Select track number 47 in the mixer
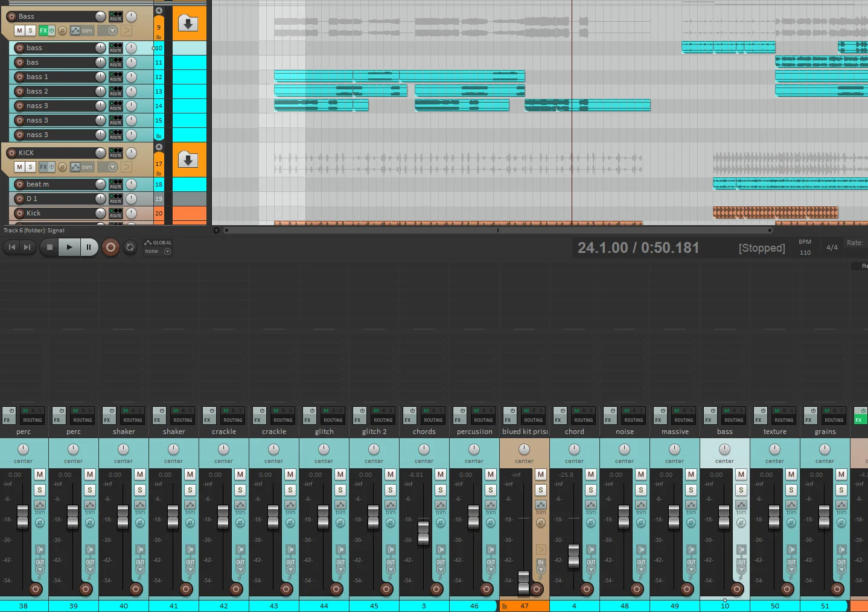The image size is (868, 612). coord(524,606)
